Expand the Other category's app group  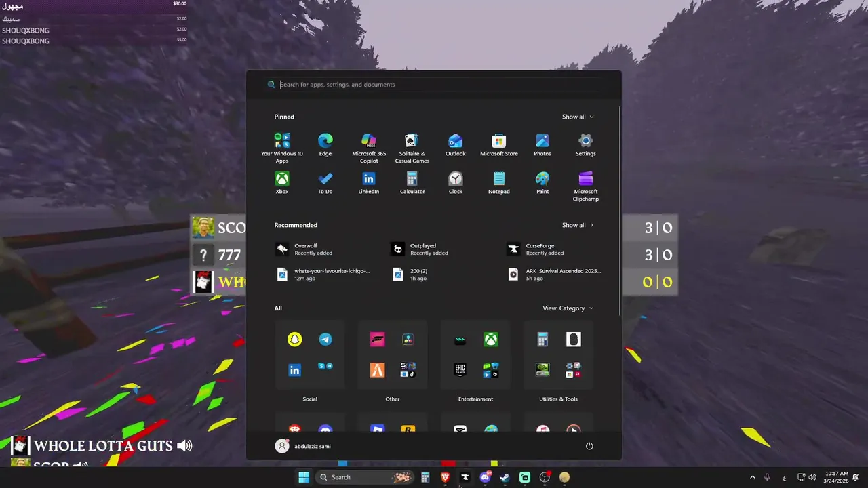408,370
